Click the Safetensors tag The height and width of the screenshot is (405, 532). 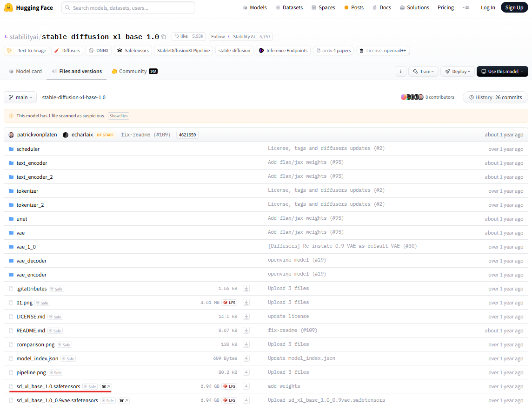[x=133, y=51]
